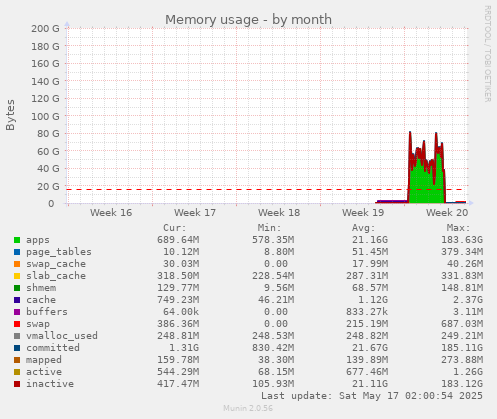Screen dimensions: 497x419
Task: Click the mapped brown legend swatch
Action: (x=17, y=360)
